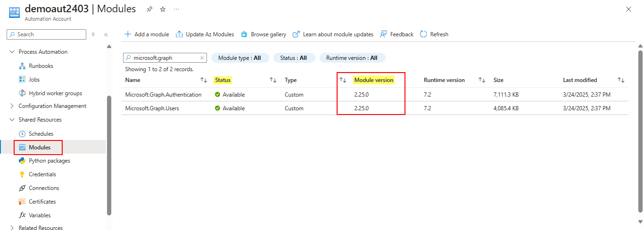Open the Runtime version : All filter
The width and height of the screenshot is (644, 230).
tap(353, 58)
